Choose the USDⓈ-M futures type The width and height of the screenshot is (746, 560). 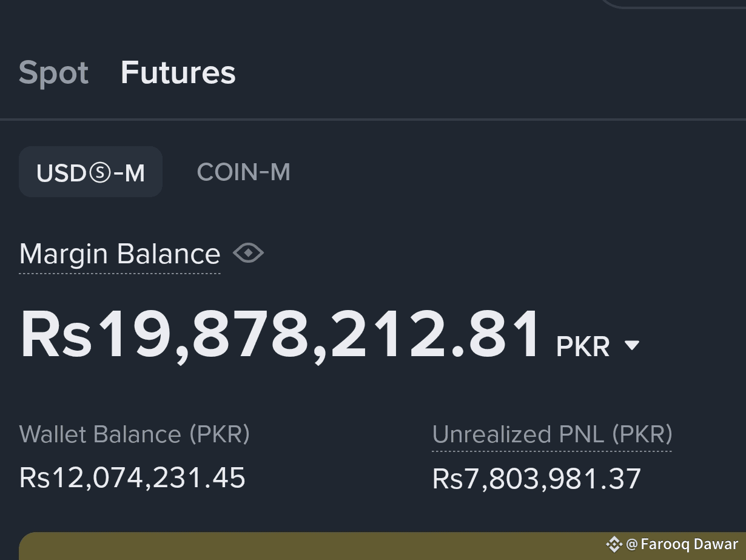90,172
